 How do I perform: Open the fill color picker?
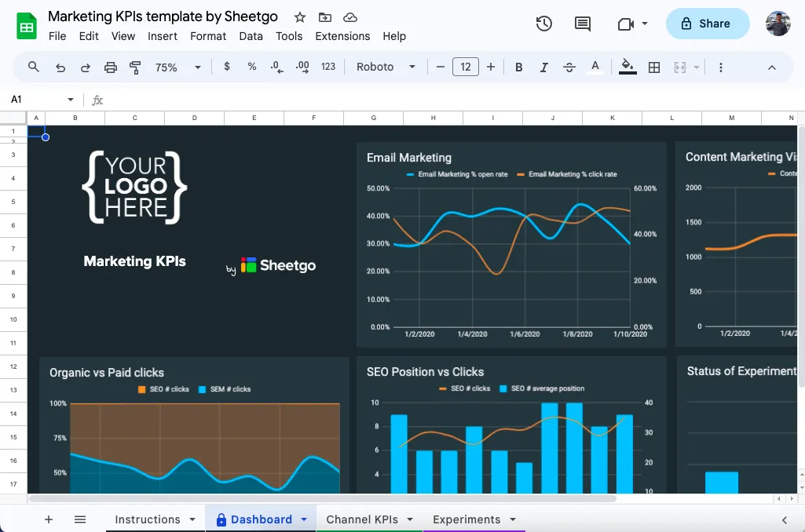(x=628, y=67)
